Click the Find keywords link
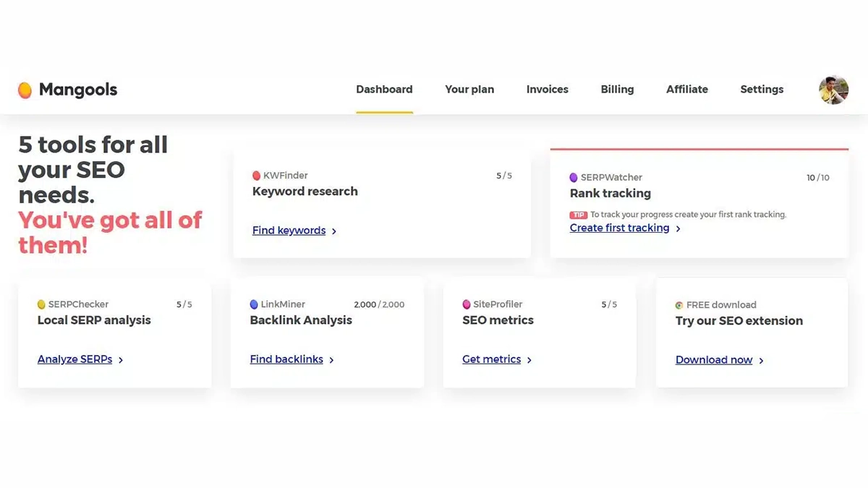 coord(289,231)
